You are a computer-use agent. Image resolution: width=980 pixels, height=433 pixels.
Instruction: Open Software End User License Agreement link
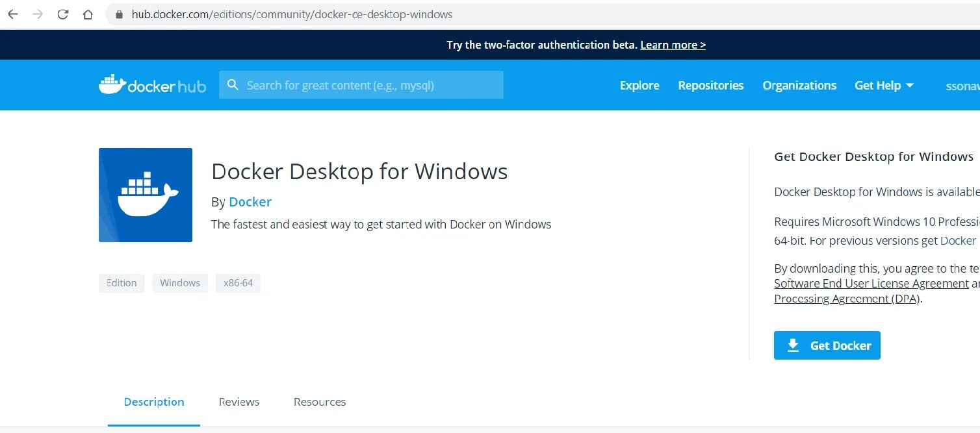click(871, 284)
